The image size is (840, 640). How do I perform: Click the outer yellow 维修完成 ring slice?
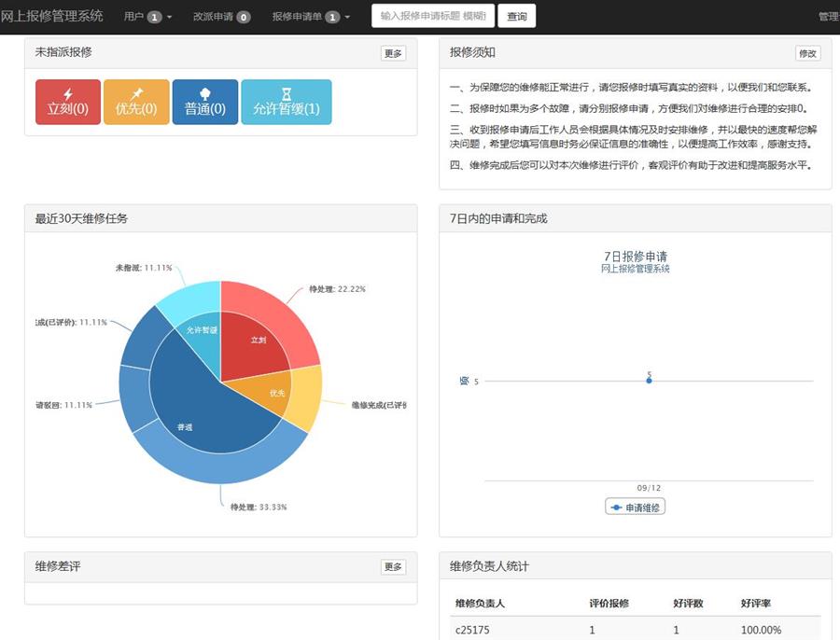pos(305,397)
